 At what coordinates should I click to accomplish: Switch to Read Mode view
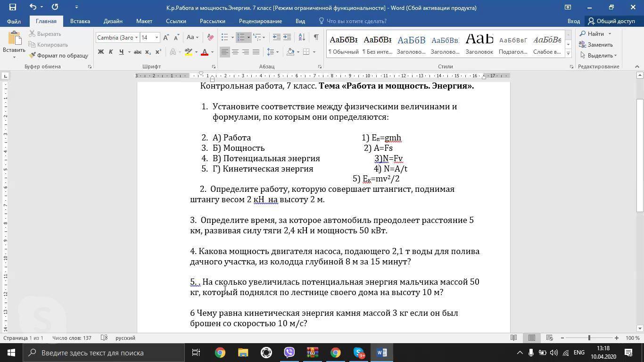pos(514,337)
